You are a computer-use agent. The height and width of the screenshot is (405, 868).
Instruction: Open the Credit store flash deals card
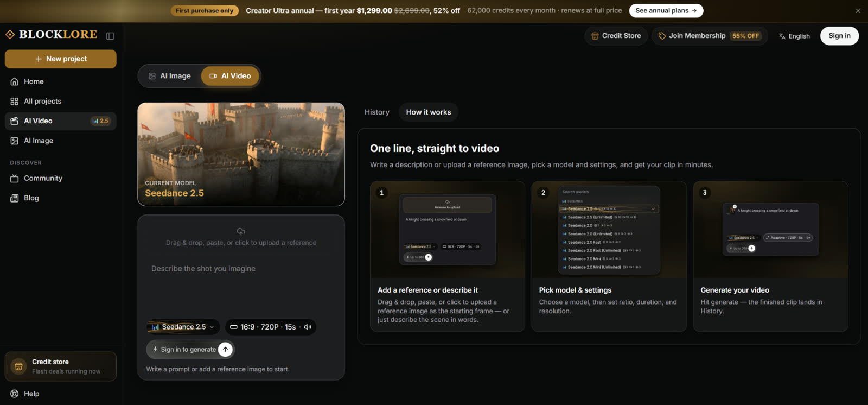61,366
